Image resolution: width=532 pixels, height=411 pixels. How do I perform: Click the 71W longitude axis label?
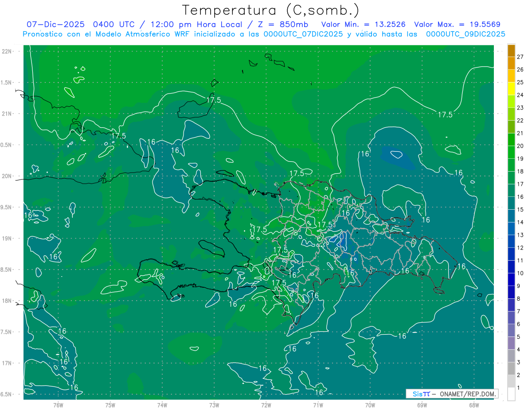(318, 405)
